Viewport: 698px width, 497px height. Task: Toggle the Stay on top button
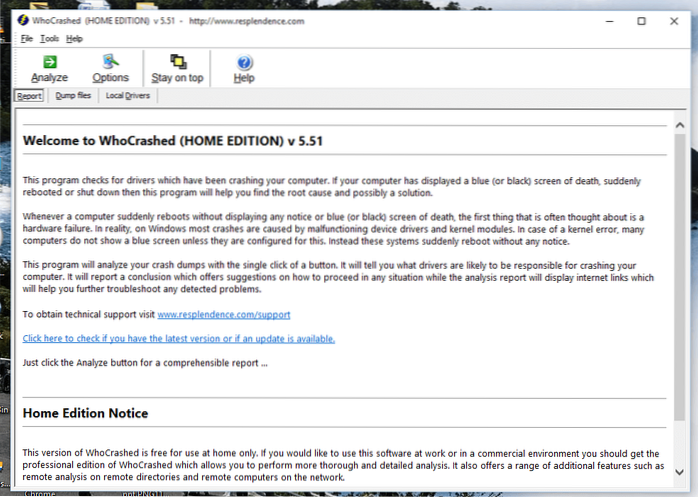(x=177, y=68)
